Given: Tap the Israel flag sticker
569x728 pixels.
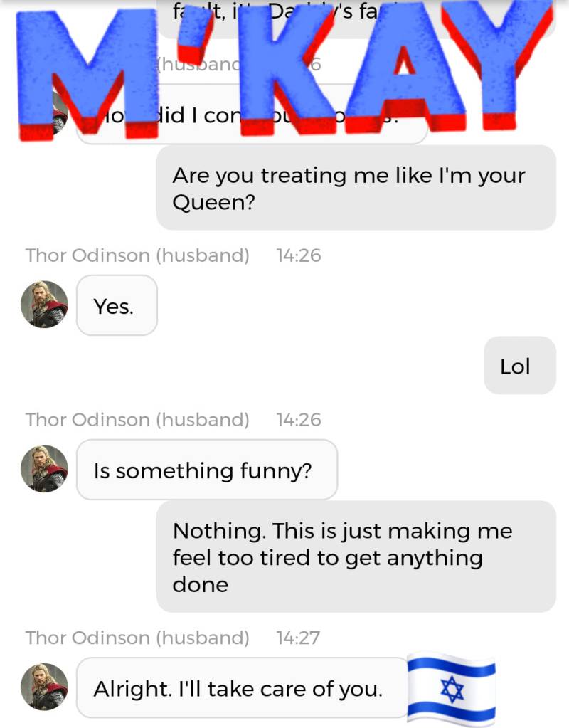Looking at the screenshot, I should tap(452, 689).
